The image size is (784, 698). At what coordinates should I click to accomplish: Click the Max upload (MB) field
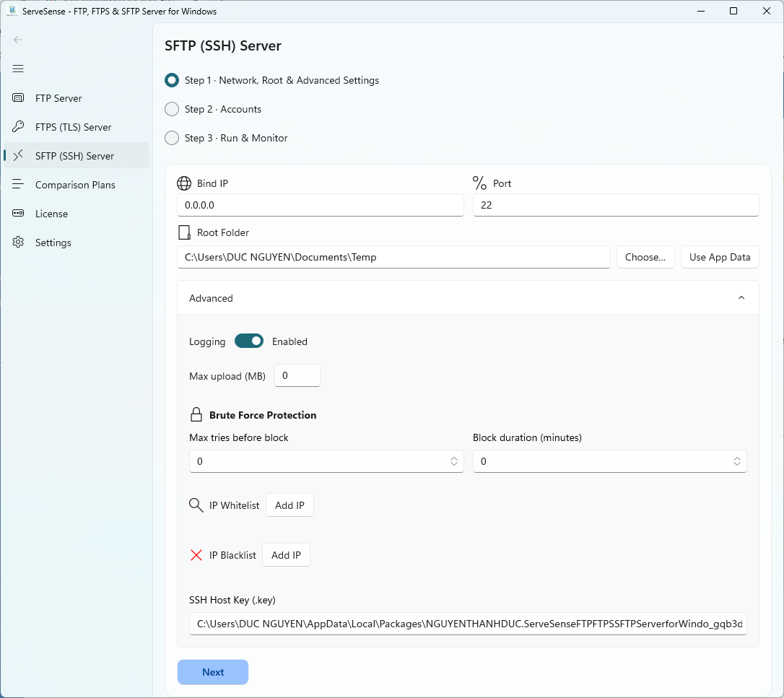coord(297,375)
